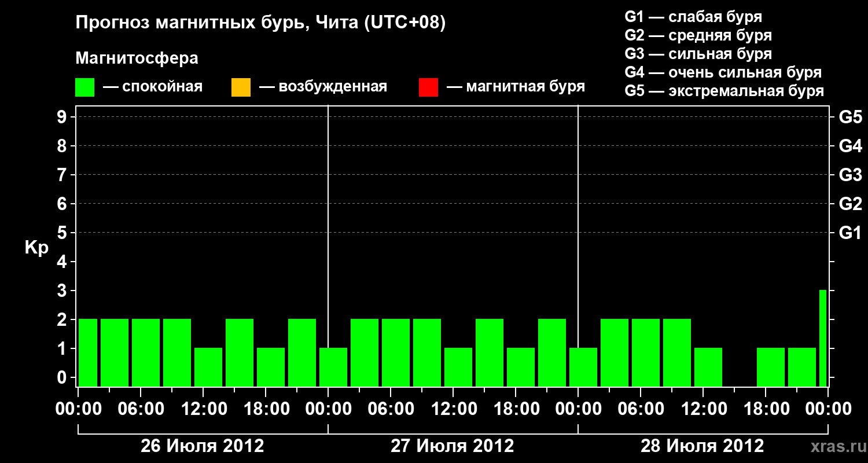Select the 'G2 — средняя буря' legend line
Viewport: 868px width, 463px height.
tap(698, 35)
